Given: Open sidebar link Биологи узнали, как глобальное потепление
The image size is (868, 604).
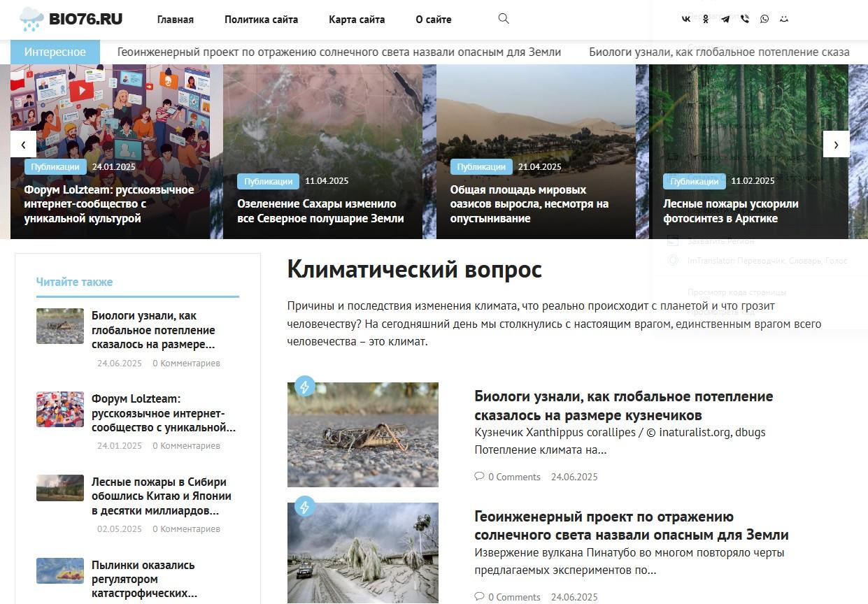Looking at the screenshot, I should pyautogui.click(x=153, y=330).
